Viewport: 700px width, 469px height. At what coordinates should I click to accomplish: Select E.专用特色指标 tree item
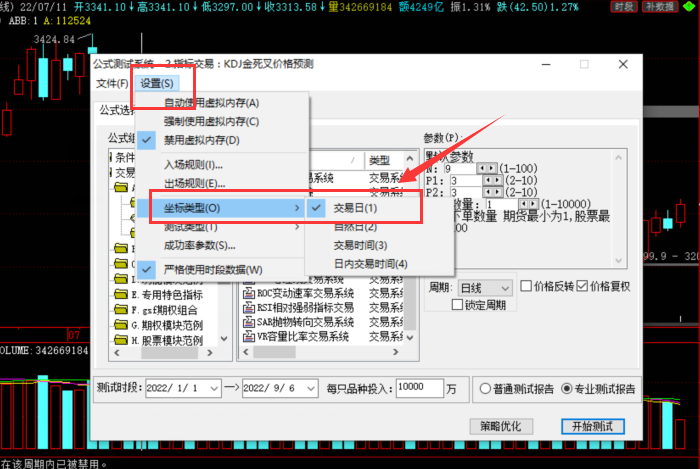(x=167, y=295)
